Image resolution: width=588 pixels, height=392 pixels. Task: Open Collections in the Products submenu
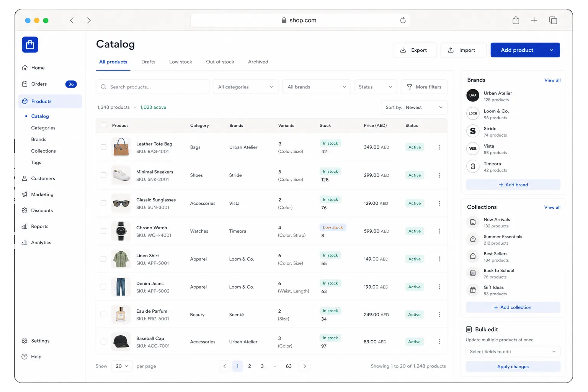point(44,151)
